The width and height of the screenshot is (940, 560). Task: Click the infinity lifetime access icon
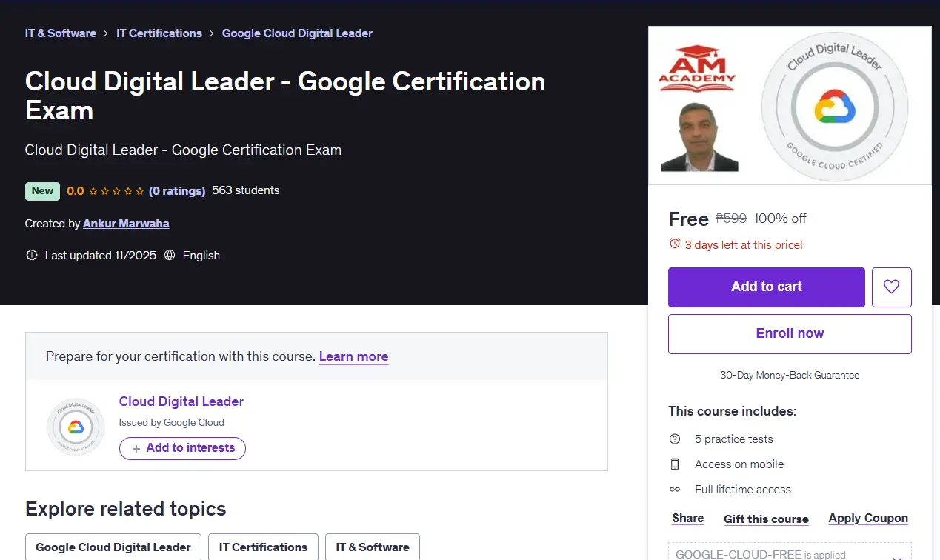[674, 490]
